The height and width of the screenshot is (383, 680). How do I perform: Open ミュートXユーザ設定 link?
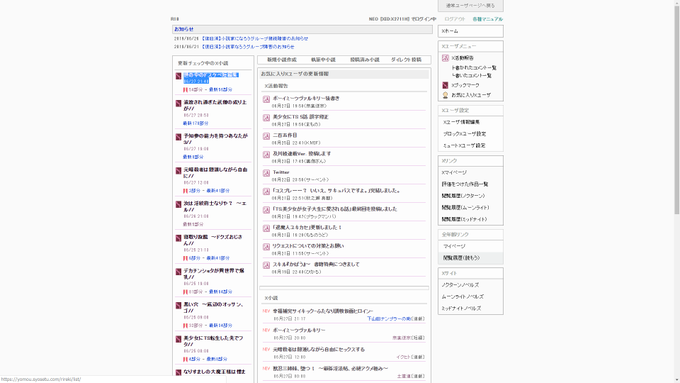(464, 146)
